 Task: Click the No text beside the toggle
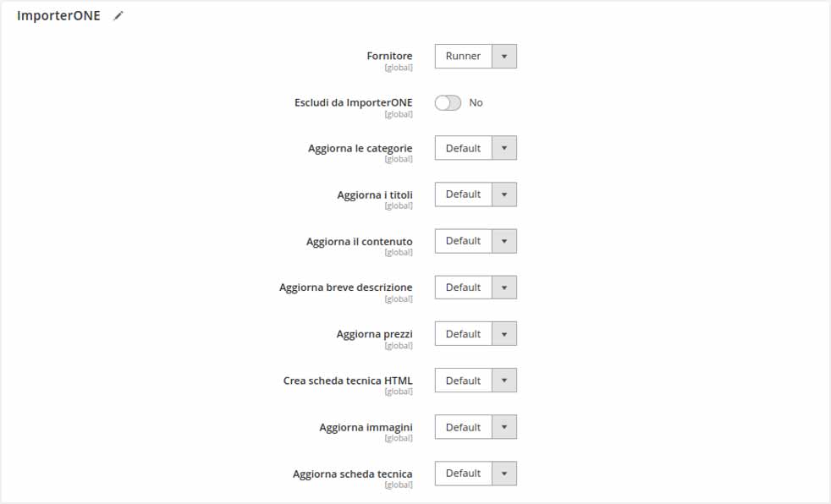(476, 102)
